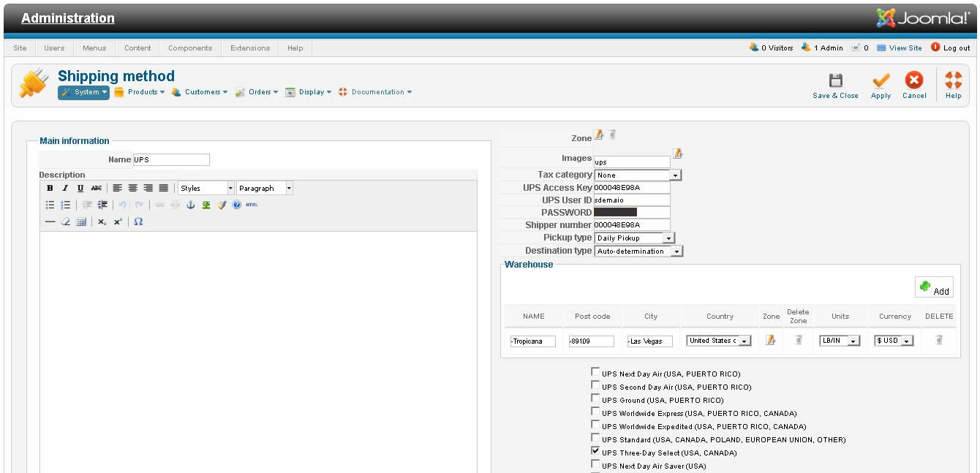The image size is (980, 473).
Task: Open the Styles dropdown in editor
Action: click(x=206, y=188)
